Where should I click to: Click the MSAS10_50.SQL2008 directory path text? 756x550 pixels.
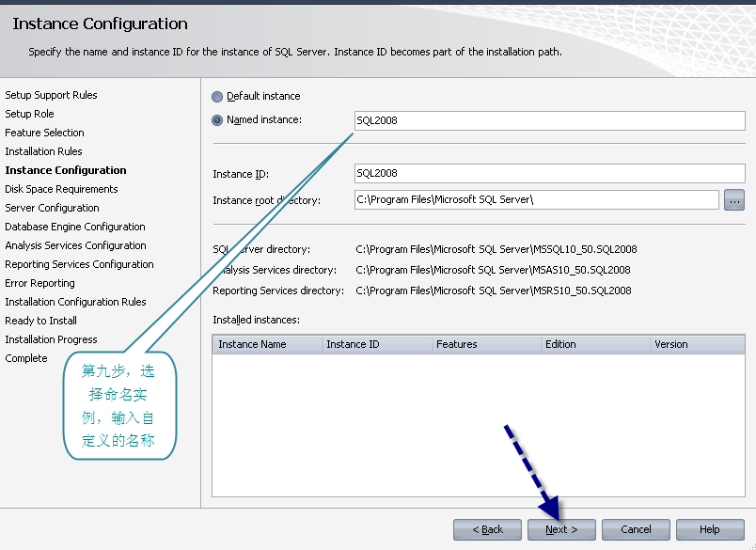tap(493, 270)
